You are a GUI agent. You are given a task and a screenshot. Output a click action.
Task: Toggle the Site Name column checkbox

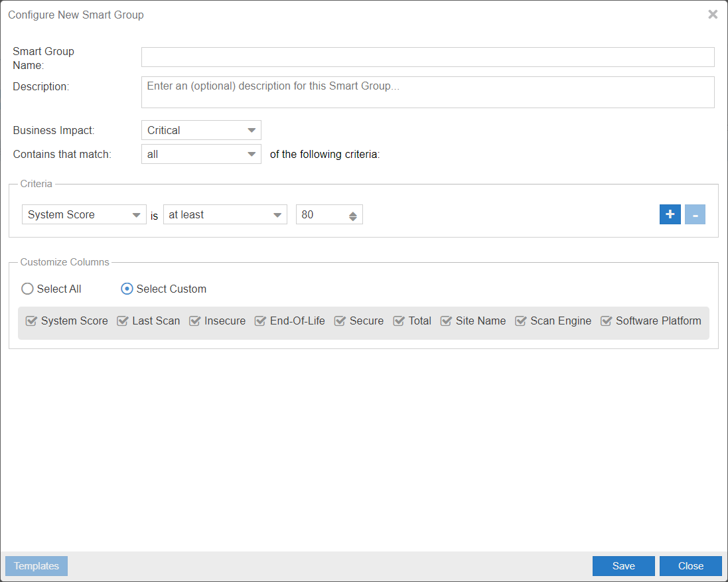[446, 321]
